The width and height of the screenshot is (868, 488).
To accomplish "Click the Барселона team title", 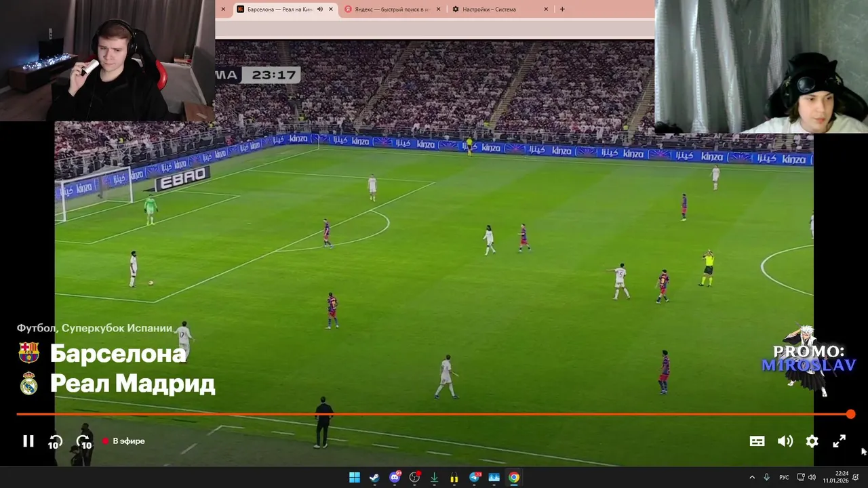I will [x=118, y=353].
